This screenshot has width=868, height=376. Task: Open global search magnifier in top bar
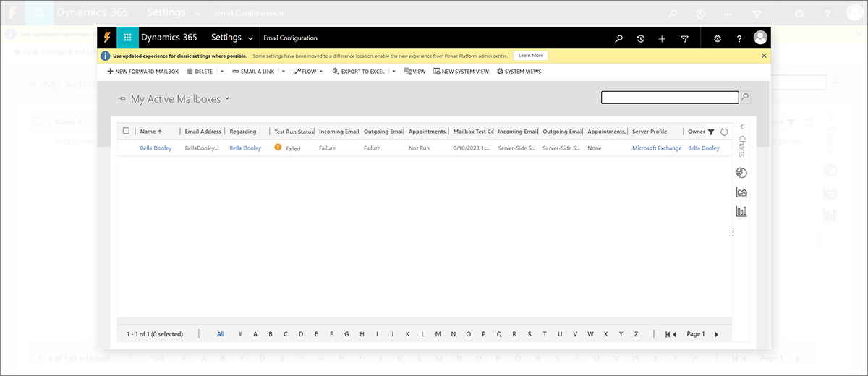click(618, 38)
